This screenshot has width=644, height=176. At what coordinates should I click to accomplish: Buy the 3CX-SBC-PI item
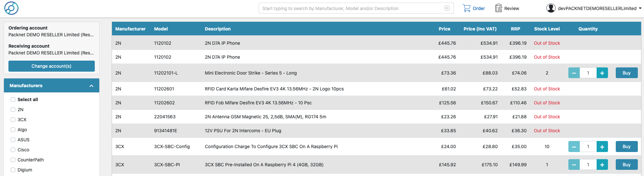[626, 165]
